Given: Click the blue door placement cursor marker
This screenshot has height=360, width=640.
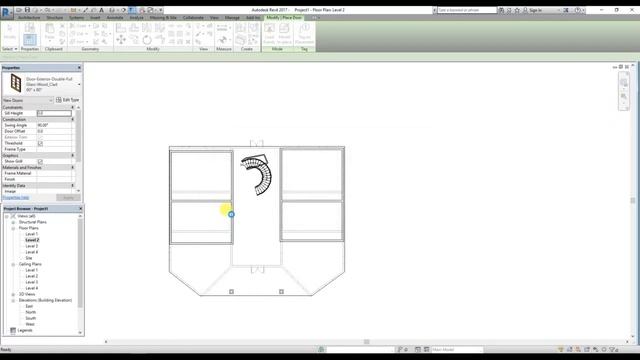Looking at the screenshot, I should (231, 214).
